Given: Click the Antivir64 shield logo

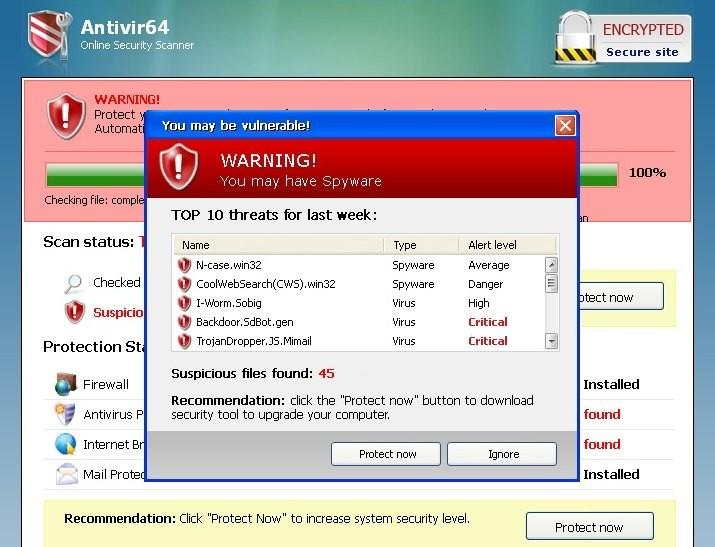Looking at the screenshot, I should tap(49, 34).
